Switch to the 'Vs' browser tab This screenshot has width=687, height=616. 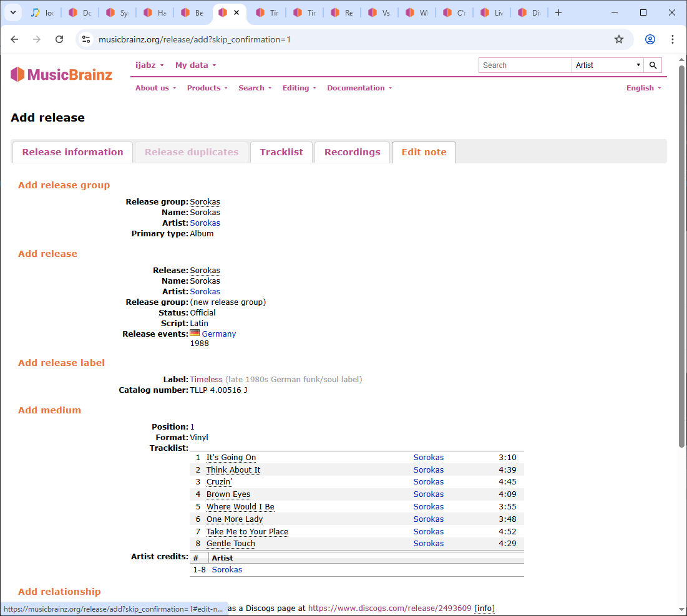point(379,12)
